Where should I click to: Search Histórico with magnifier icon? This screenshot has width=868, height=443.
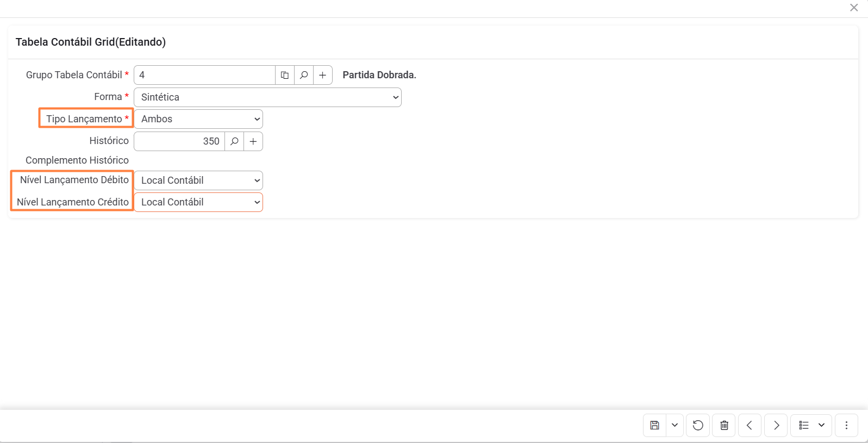tap(234, 141)
